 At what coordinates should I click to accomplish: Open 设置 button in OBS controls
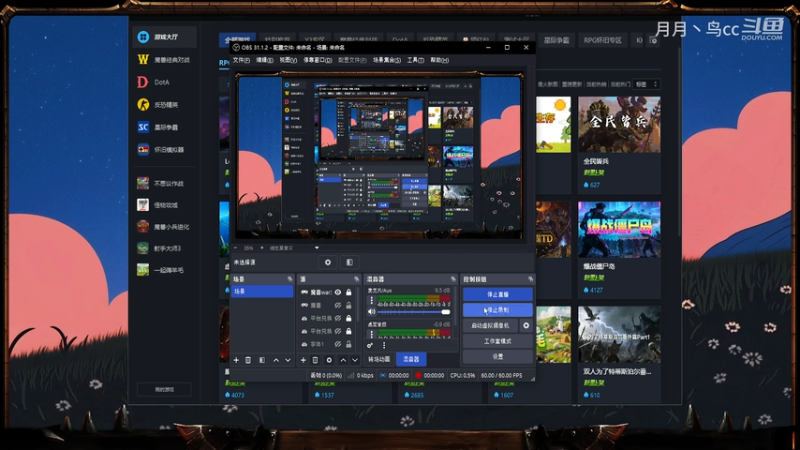(498, 357)
